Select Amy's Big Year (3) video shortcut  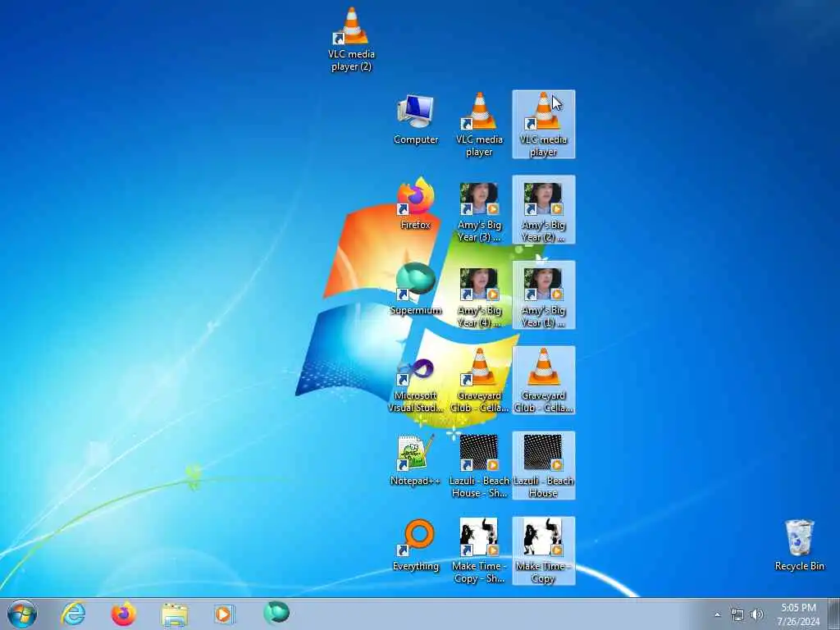(479, 212)
